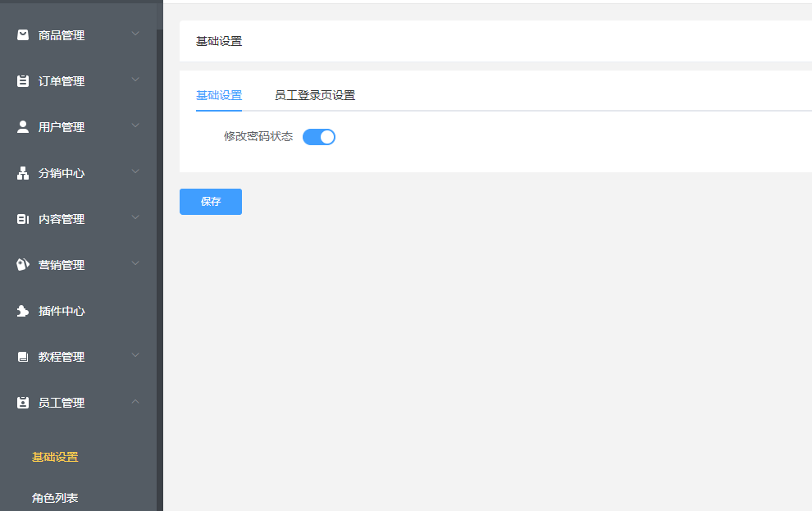Switch to the 基础设置 tab
812x511 pixels.
point(219,95)
